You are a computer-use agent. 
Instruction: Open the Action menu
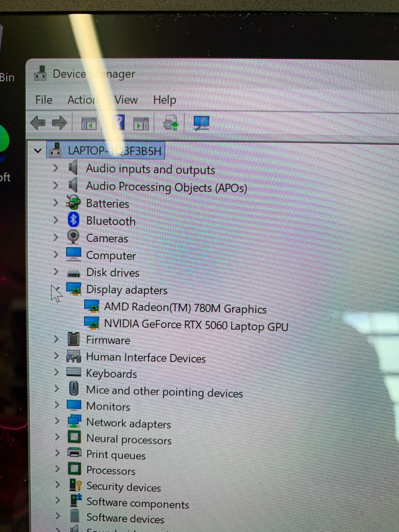pyautogui.click(x=83, y=100)
